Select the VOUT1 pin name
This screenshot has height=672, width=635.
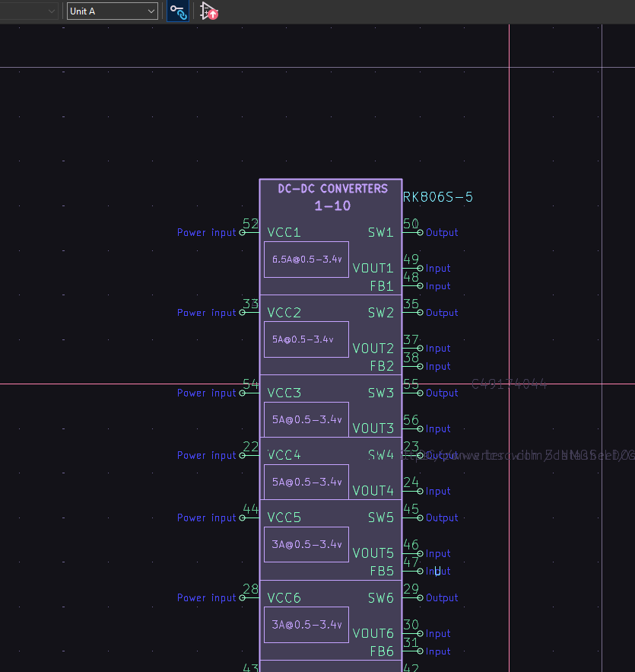pyautogui.click(x=373, y=269)
